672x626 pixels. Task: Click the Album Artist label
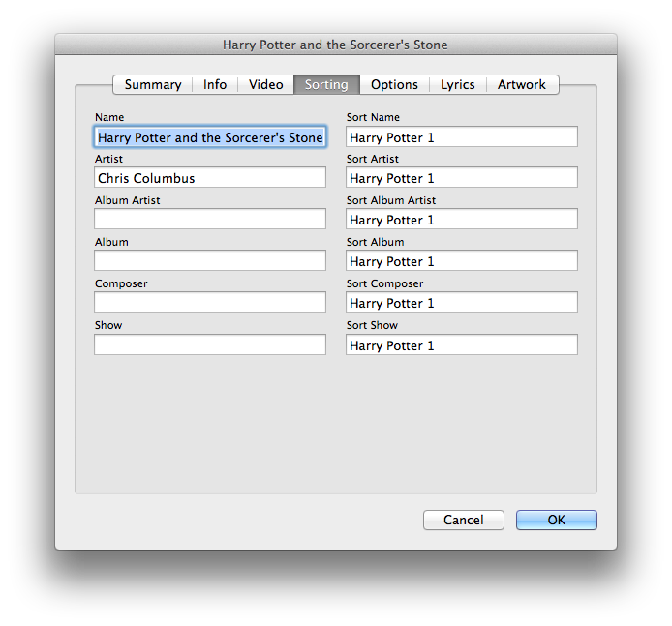pyautogui.click(x=127, y=200)
